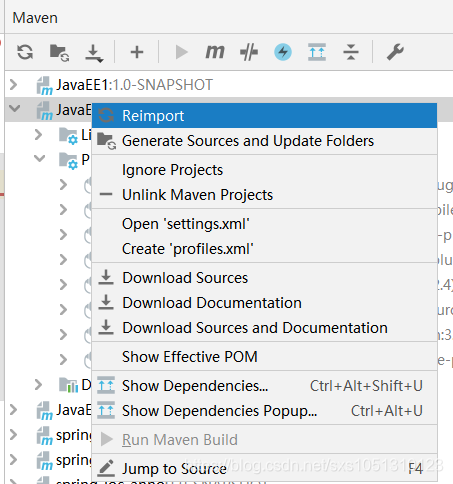Click disabled Run Maven Build menu item
The image size is (453, 484).
[264, 440]
